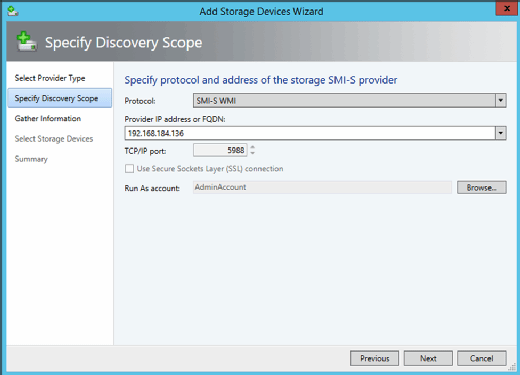Open the Gather Information step
520x375 pixels.
click(x=48, y=118)
